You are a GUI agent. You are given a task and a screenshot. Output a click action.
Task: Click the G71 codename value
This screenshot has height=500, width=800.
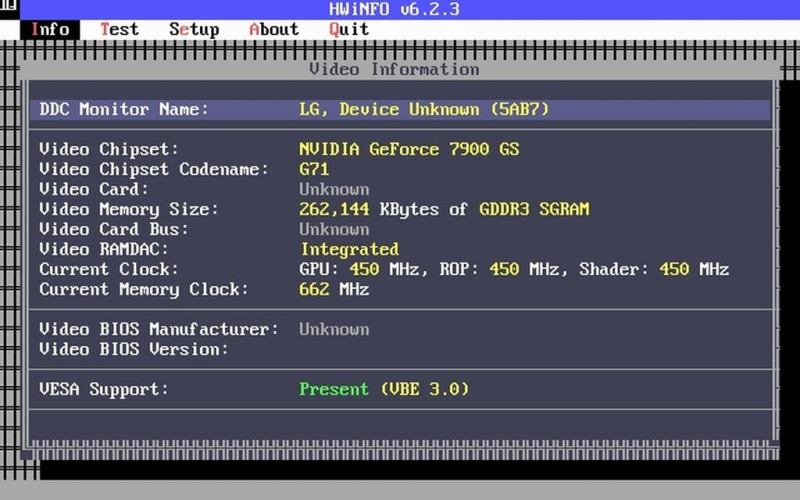pyautogui.click(x=314, y=169)
